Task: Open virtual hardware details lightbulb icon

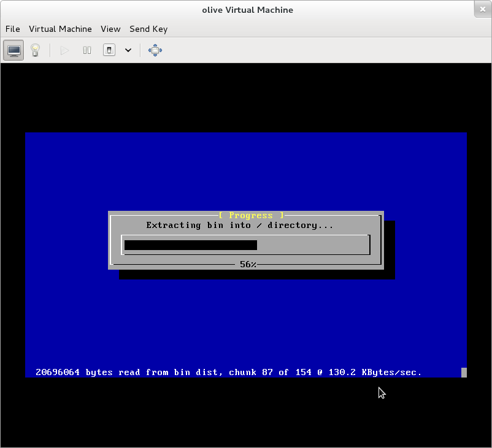Action: pyautogui.click(x=36, y=50)
